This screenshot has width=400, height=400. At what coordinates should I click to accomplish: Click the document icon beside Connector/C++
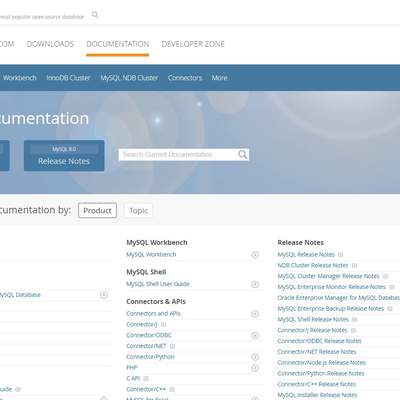[172, 389]
